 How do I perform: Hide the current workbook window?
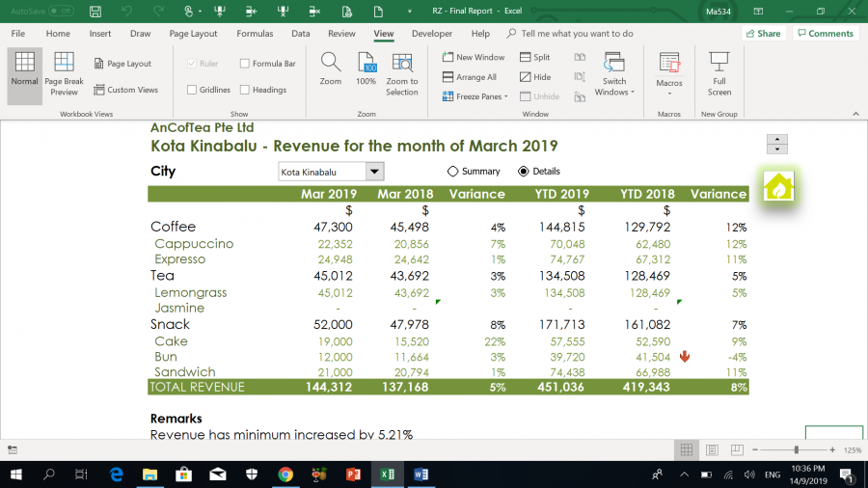535,77
